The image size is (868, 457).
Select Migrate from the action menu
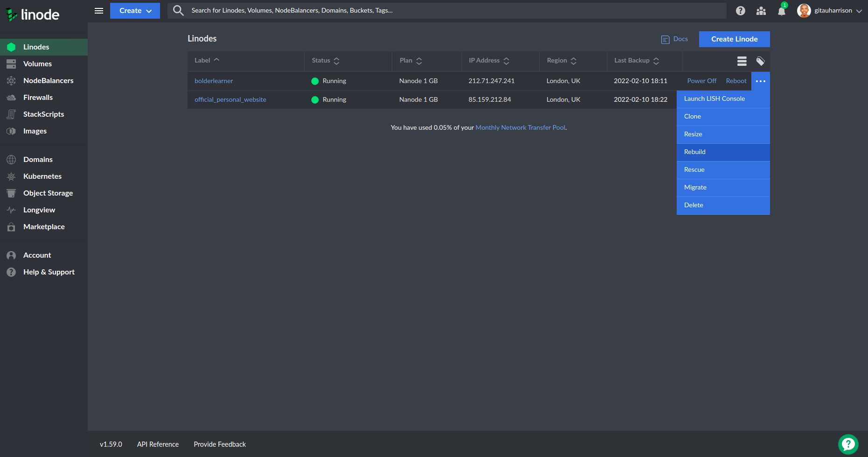click(723, 188)
